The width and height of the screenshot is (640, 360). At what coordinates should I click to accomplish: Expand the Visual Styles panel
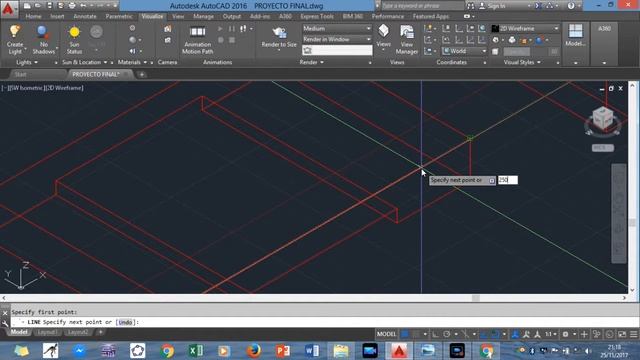(x=522, y=62)
